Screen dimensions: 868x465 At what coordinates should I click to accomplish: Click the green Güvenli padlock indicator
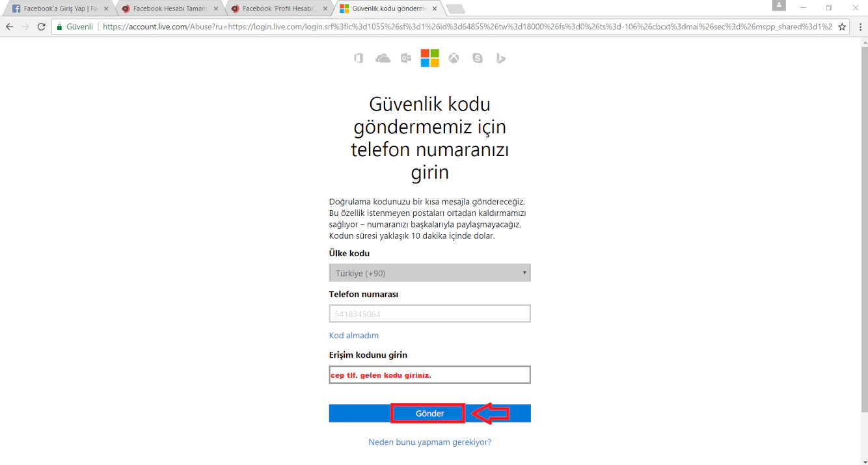(x=75, y=27)
